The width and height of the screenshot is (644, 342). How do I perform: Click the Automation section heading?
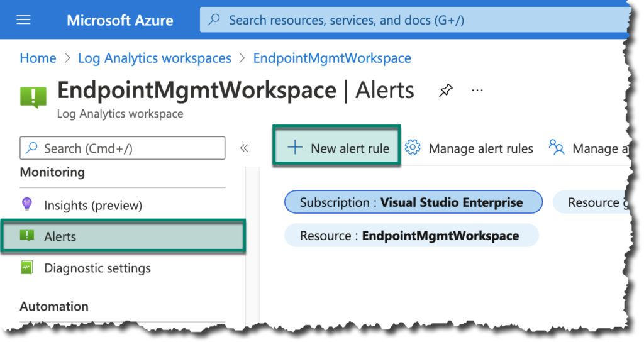pos(54,306)
